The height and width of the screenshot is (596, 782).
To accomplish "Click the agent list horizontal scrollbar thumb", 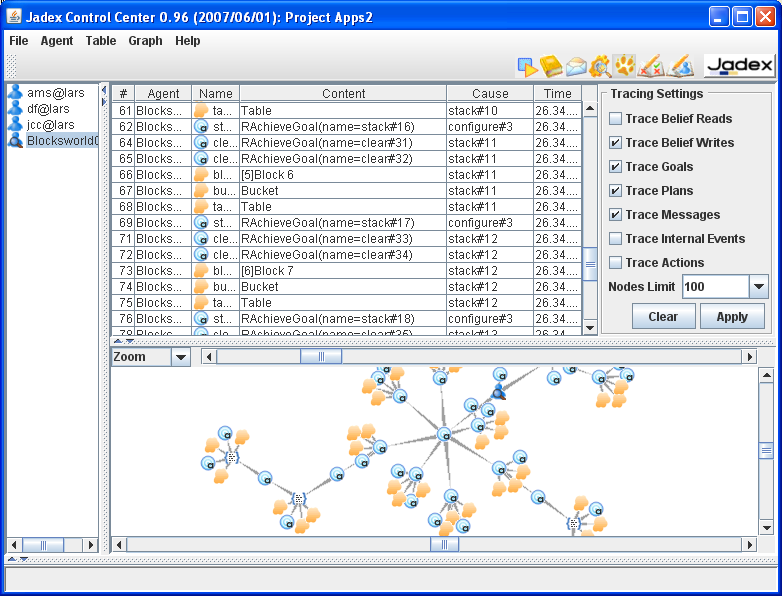I will pyautogui.click(x=43, y=545).
